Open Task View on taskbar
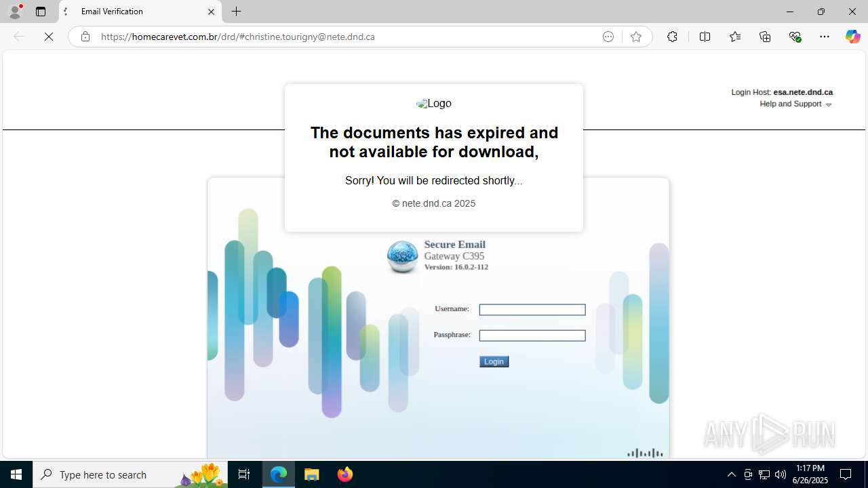 point(244,474)
